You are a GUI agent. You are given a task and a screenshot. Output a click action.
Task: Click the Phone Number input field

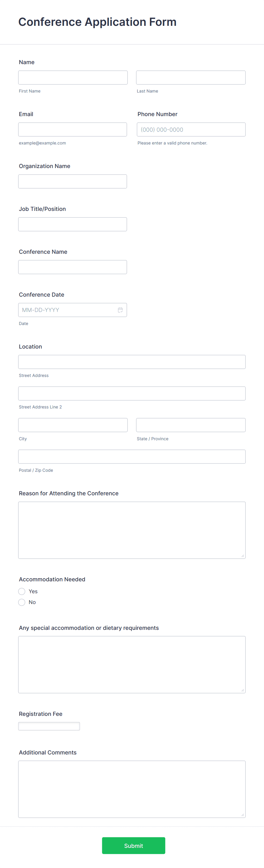[191, 129]
